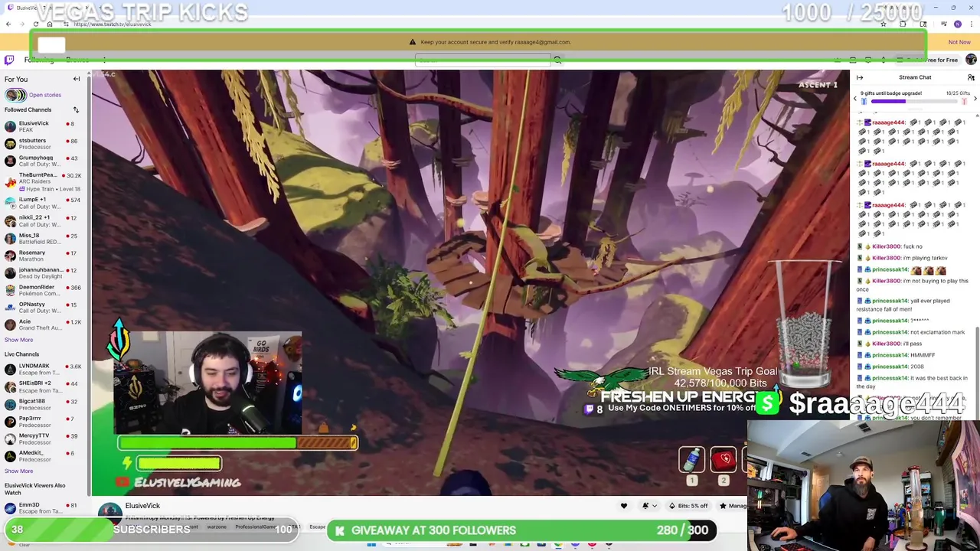
Task: Click the warzone stream tag
Action: tap(217, 527)
